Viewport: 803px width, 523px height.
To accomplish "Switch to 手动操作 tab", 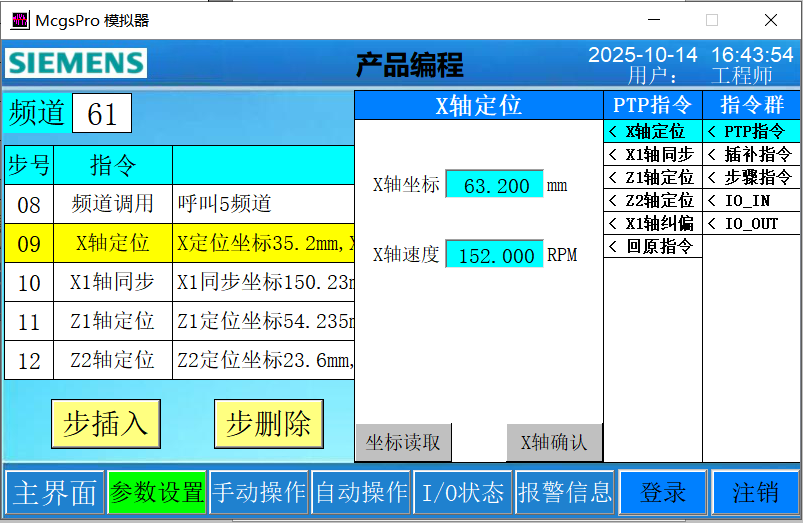I will coord(258,492).
